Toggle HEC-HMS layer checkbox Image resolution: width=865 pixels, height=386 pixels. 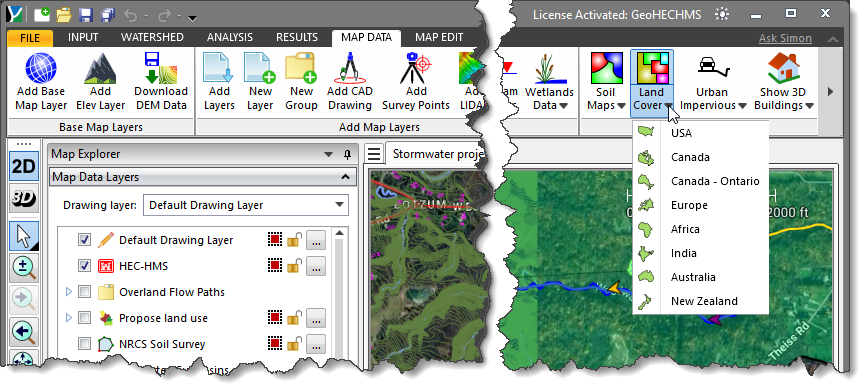click(84, 266)
